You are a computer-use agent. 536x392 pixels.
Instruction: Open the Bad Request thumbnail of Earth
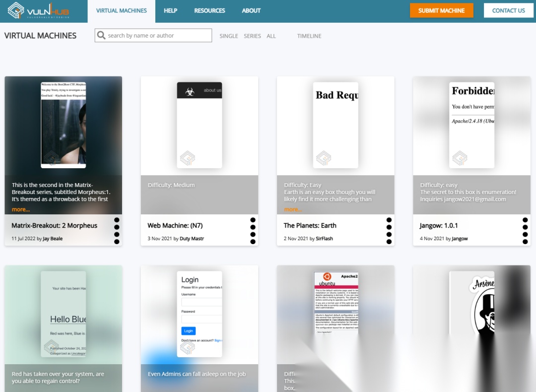point(335,125)
